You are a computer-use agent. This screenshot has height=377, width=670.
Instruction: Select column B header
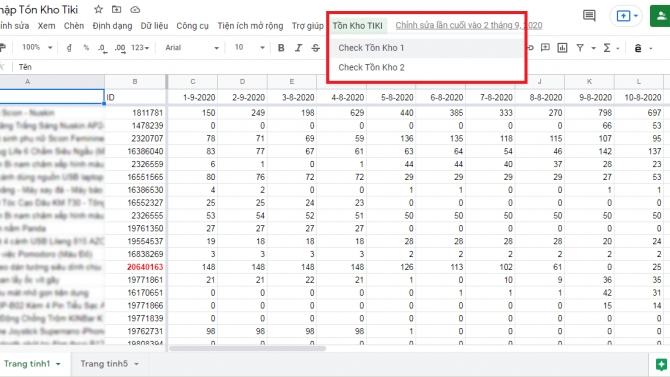[x=135, y=82]
